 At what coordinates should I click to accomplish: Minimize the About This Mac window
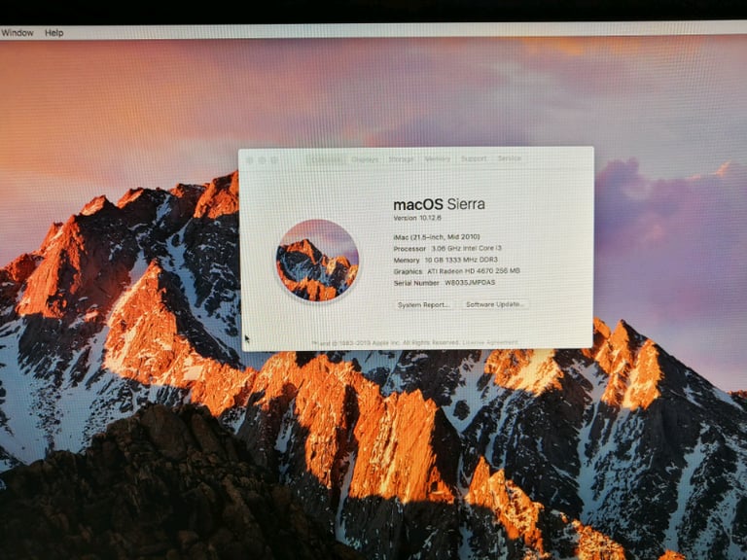(x=262, y=160)
